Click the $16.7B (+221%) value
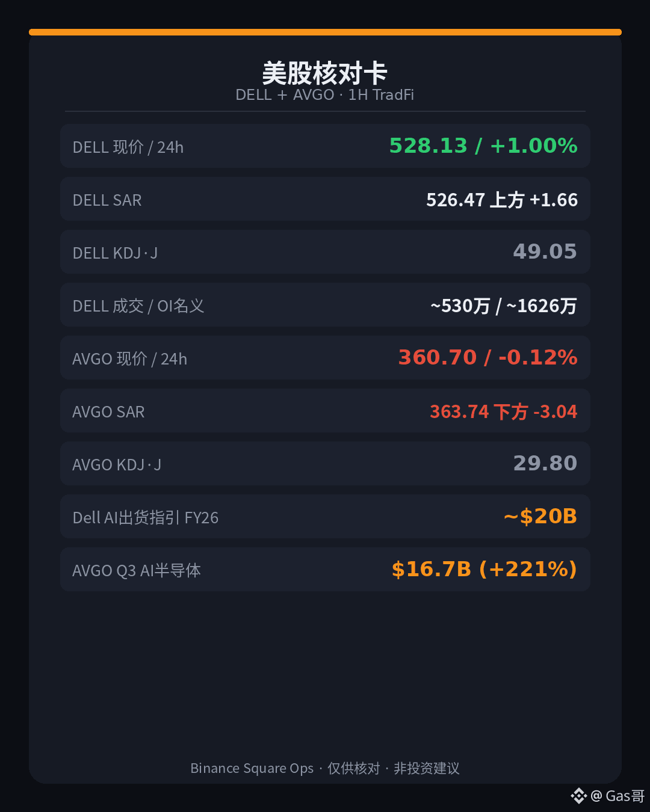 [484, 570]
